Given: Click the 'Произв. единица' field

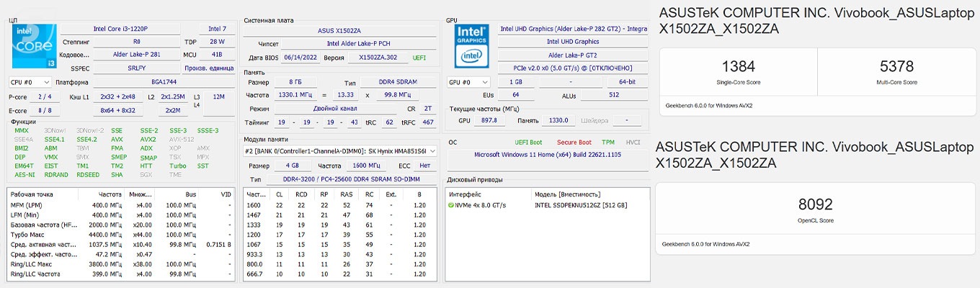Looking at the screenshot, I should [208, 68].
